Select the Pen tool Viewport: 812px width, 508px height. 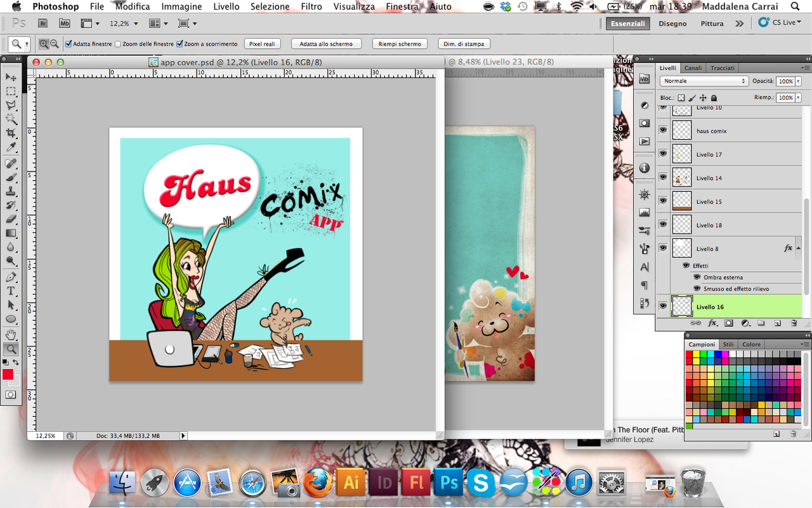(11, 277)
